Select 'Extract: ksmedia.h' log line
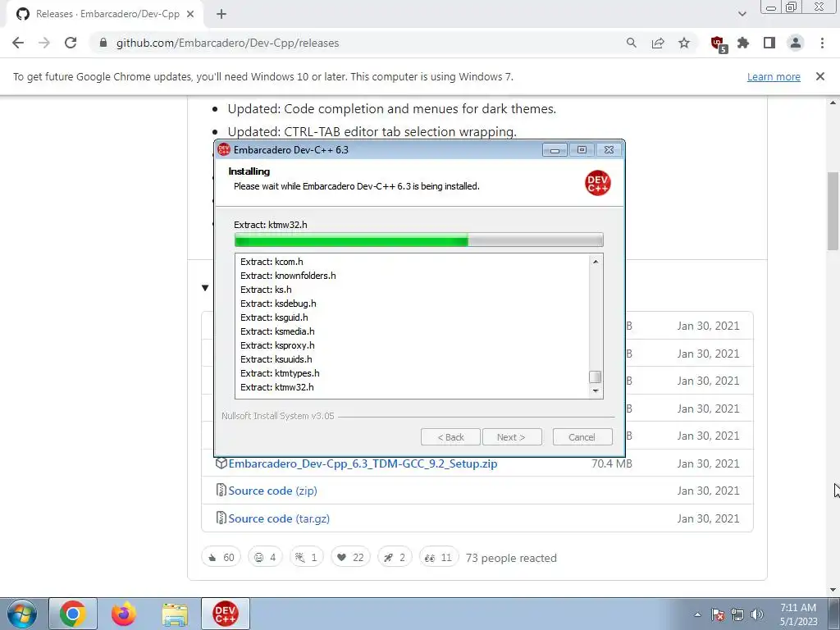The image size is (840, 630). coord(277,331)
